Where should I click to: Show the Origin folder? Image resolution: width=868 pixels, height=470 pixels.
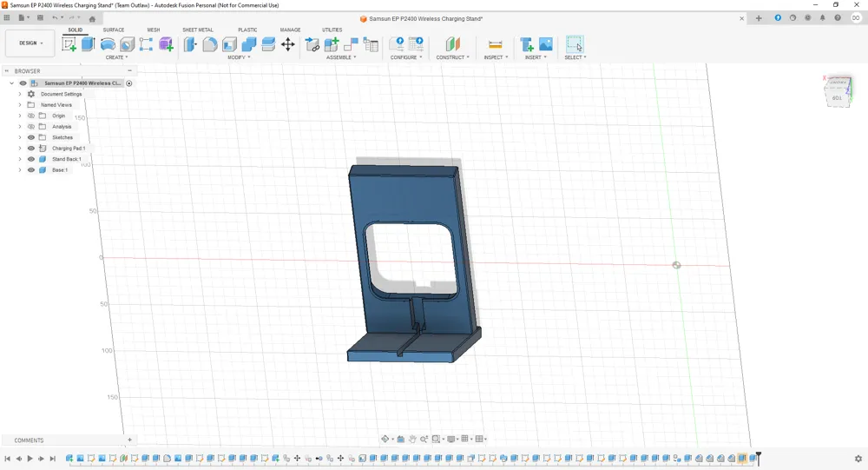click(x=31, y=116)
